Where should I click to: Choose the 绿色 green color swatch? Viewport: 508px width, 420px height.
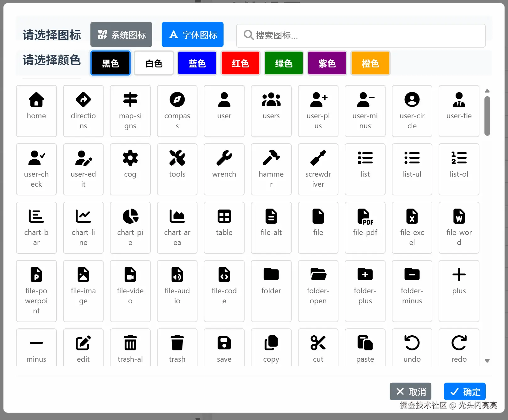tap(284, 63)
